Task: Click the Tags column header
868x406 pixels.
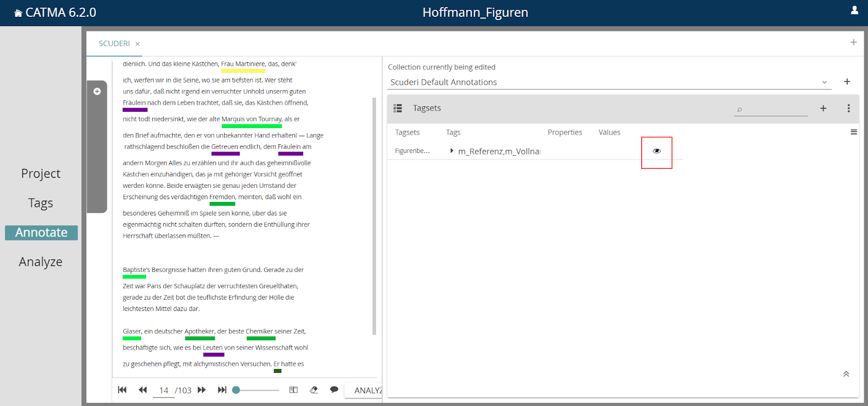Action: pos(453,132)
